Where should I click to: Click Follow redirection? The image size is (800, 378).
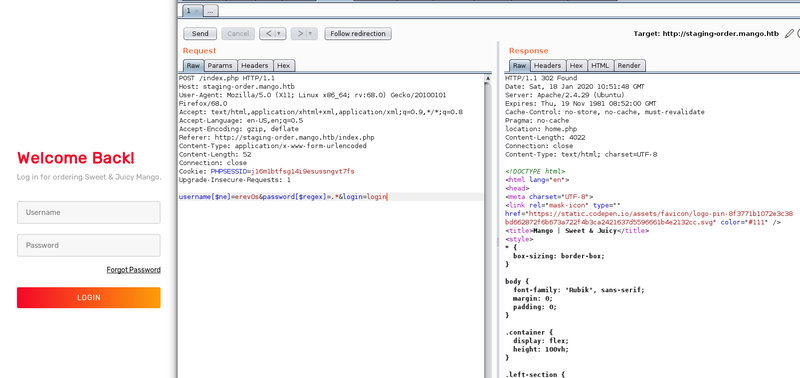click(x=358, y=34)
